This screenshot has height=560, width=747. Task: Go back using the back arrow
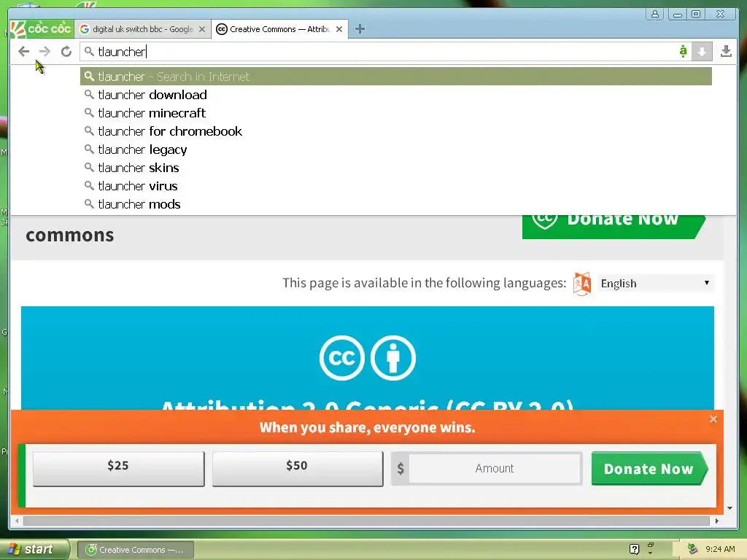coord(23,52)
